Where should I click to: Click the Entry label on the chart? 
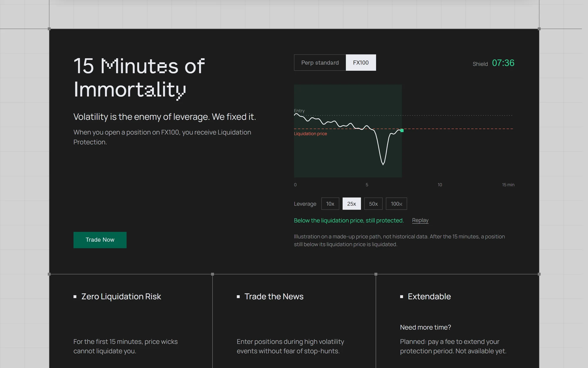[x=299, y=111]
